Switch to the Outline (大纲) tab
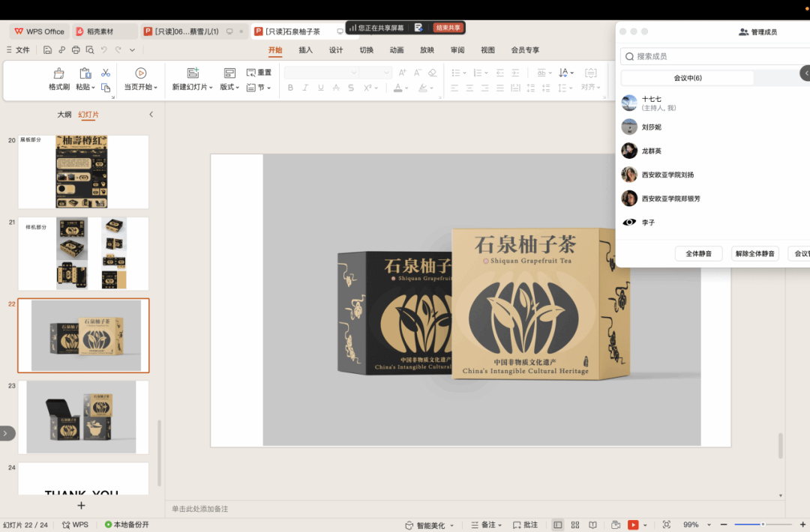This screenshot has width=810, height=532. click(x=64, y=115)
